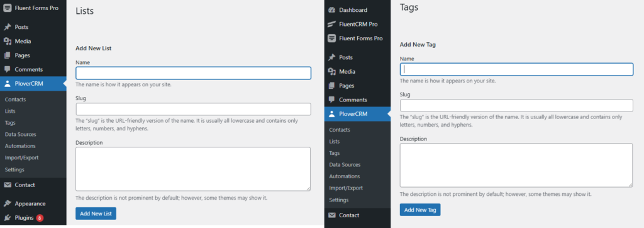Click textarea resize handle in Add New Tag description

[x=630, y=185]
